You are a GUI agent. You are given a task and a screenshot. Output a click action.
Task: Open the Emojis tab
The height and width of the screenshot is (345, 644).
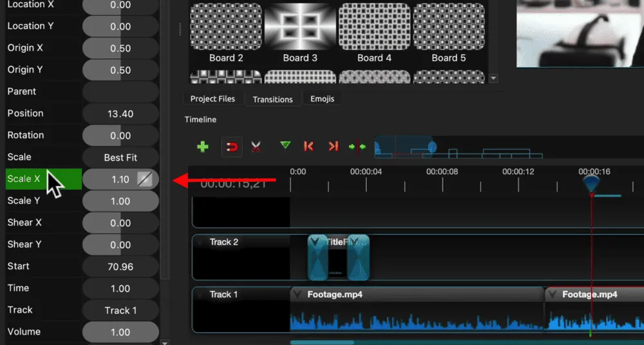coord(323,99)
